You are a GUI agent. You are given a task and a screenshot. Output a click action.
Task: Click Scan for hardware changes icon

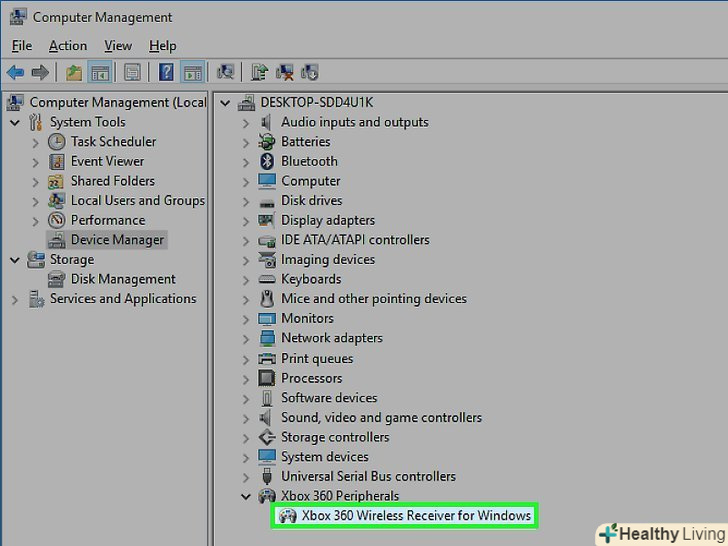(x=226, y=72)
